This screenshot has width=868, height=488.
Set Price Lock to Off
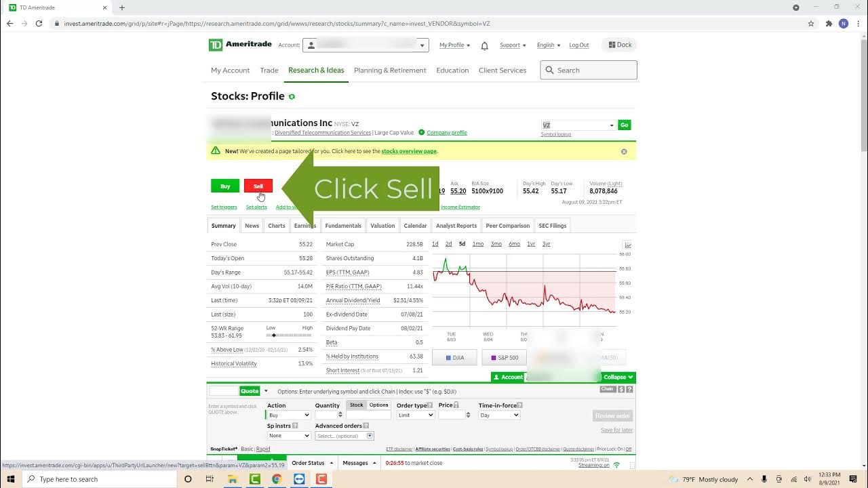point(629,449)
